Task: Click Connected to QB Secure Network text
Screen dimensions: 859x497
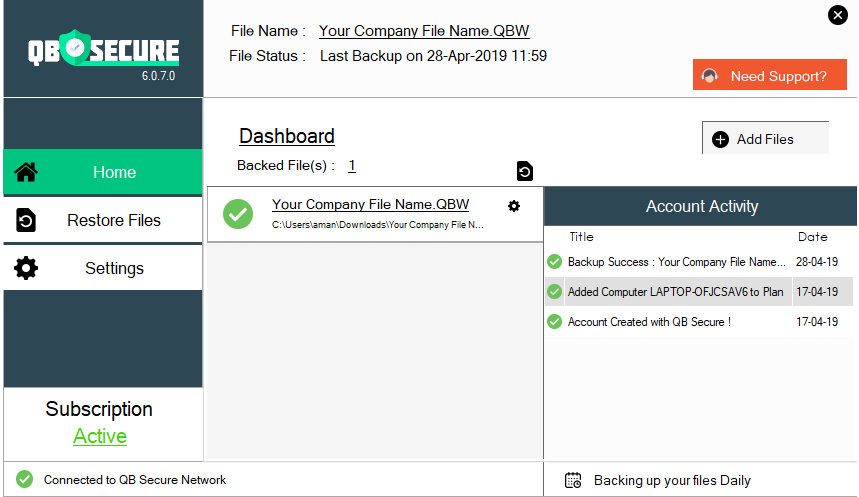Action: [x=135, y=480]
